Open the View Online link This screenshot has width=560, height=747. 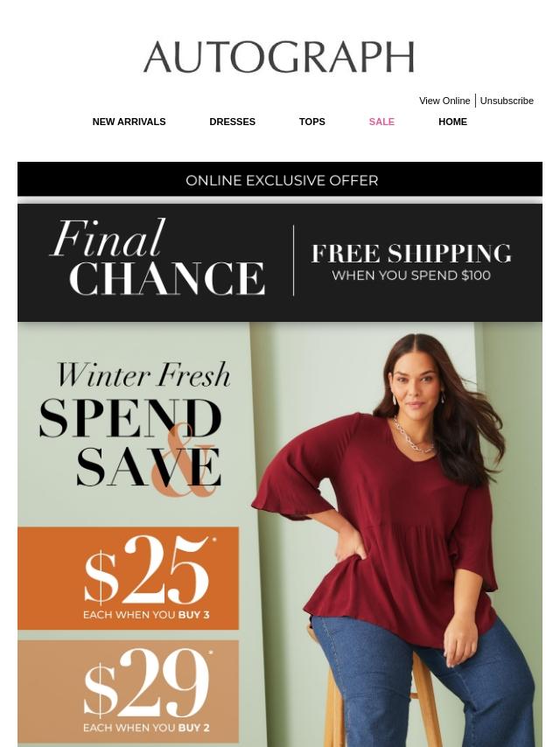[x=444, y=101]
